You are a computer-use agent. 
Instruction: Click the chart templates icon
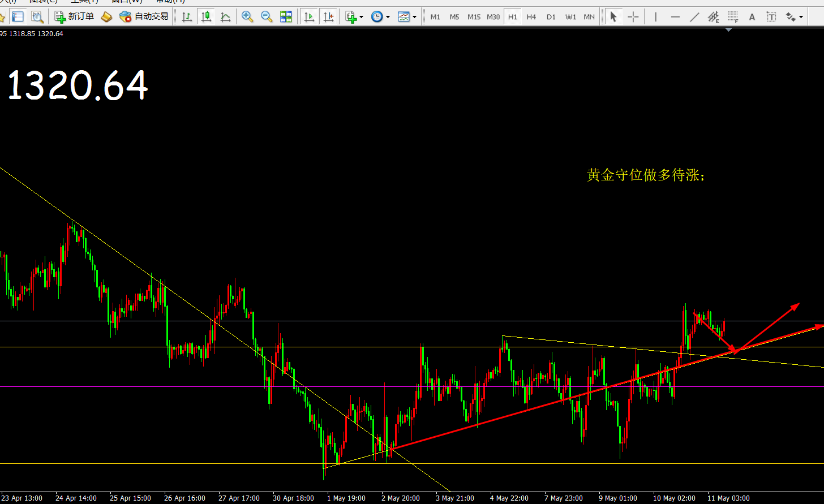point(404,16)
